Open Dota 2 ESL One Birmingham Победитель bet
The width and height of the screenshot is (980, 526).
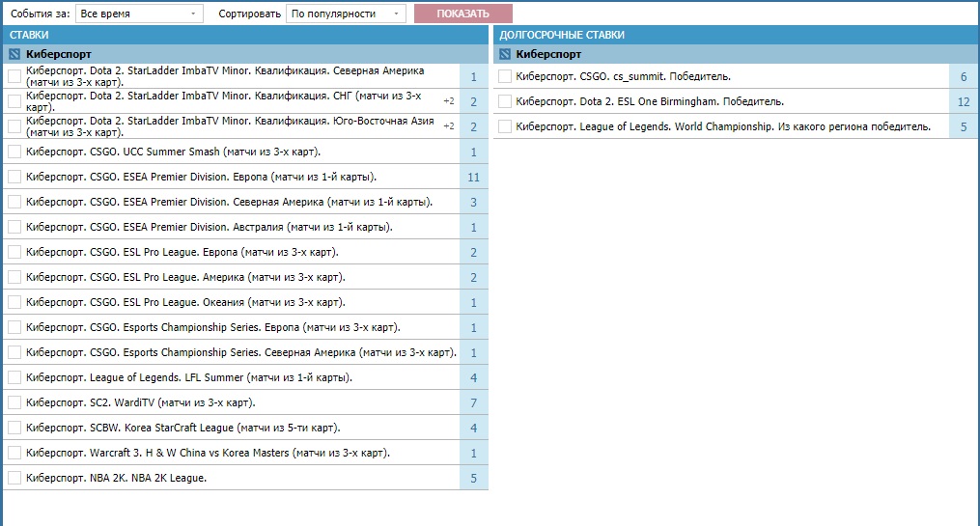650,101
